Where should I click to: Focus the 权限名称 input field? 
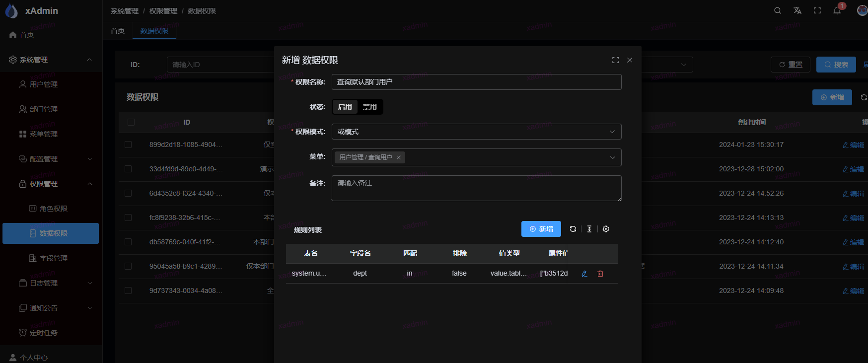coord(477,82)
